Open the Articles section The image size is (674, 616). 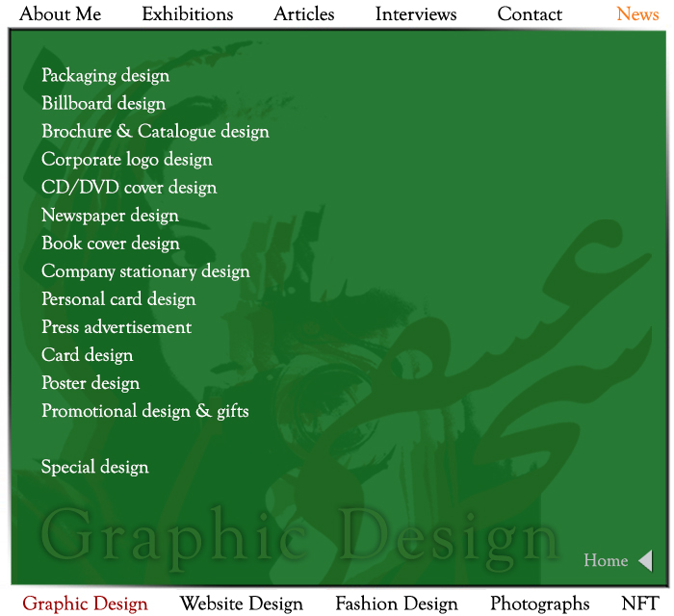304,14
